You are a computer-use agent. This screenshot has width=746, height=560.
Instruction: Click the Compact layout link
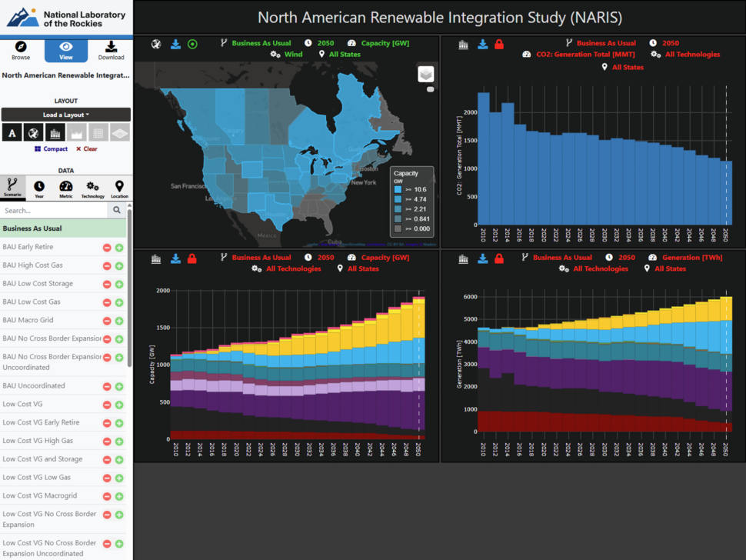(51, 149)
